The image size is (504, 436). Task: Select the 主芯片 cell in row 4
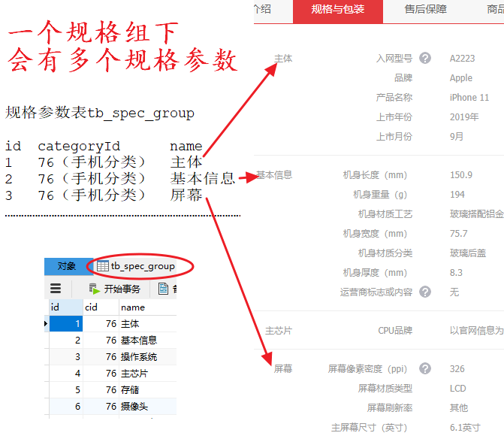[x=134, y=374]
